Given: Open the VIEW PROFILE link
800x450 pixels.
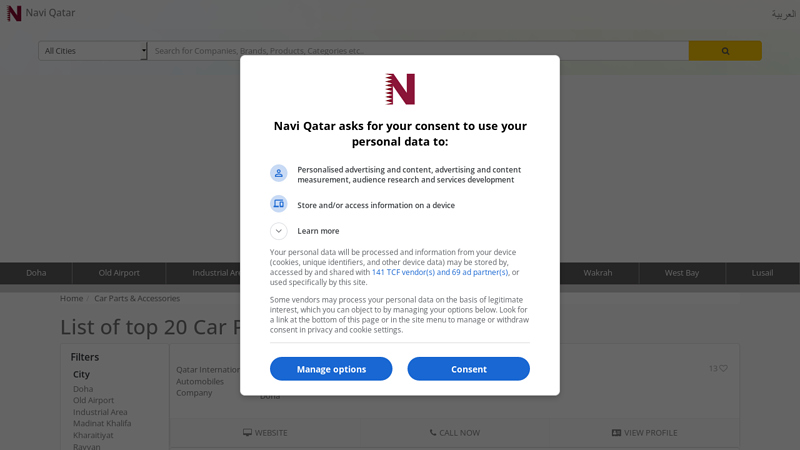Looking at the screenshot, I should 644,433.
